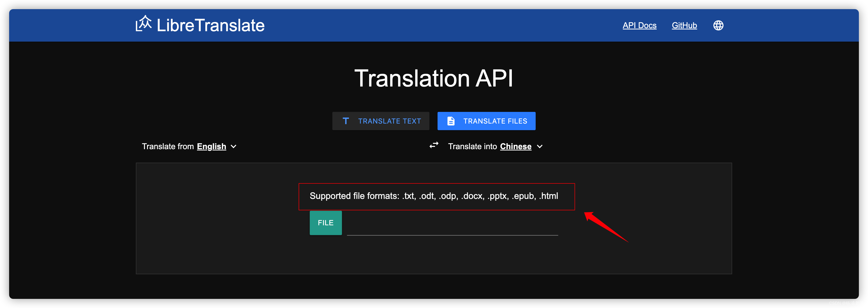Select the TRANSLATE FILES label
Viewport: 868px width, 308px height.
tap(495, 121)
